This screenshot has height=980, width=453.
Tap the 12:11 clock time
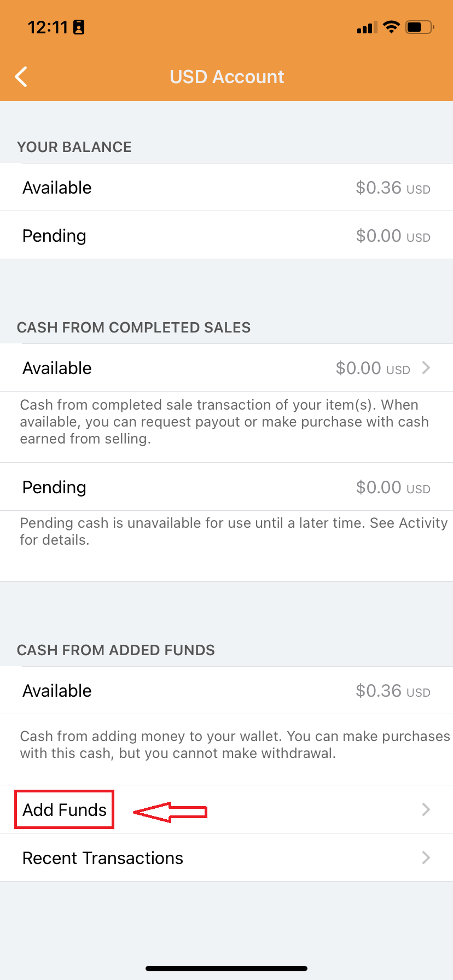(48, 27)
